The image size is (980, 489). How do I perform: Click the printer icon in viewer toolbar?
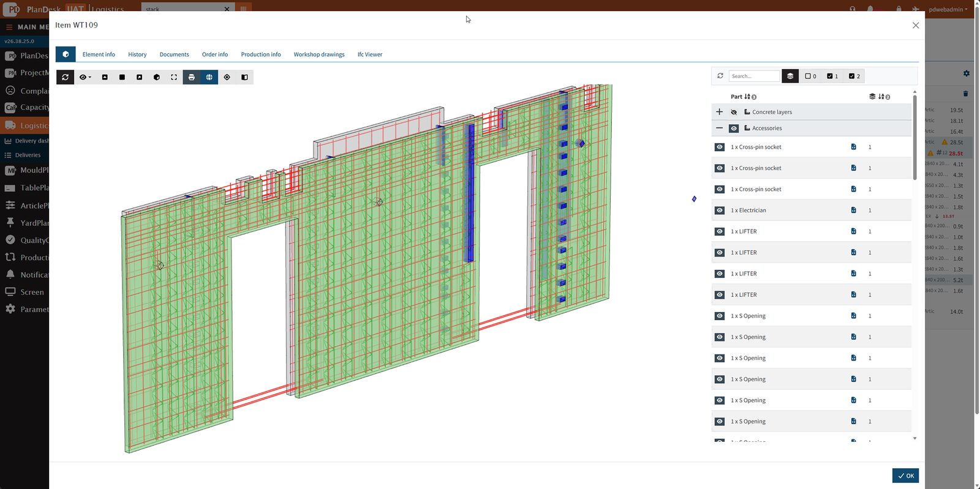[x=192, y=77]
